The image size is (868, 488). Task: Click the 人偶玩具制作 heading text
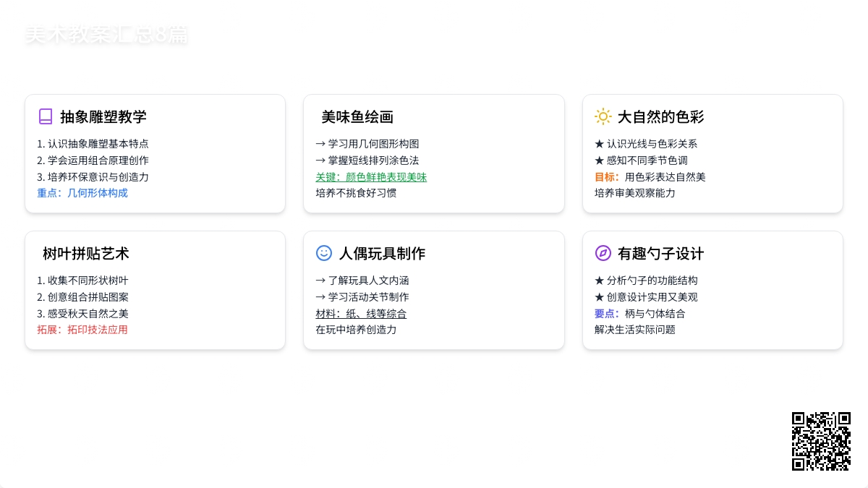click(382, 254)
